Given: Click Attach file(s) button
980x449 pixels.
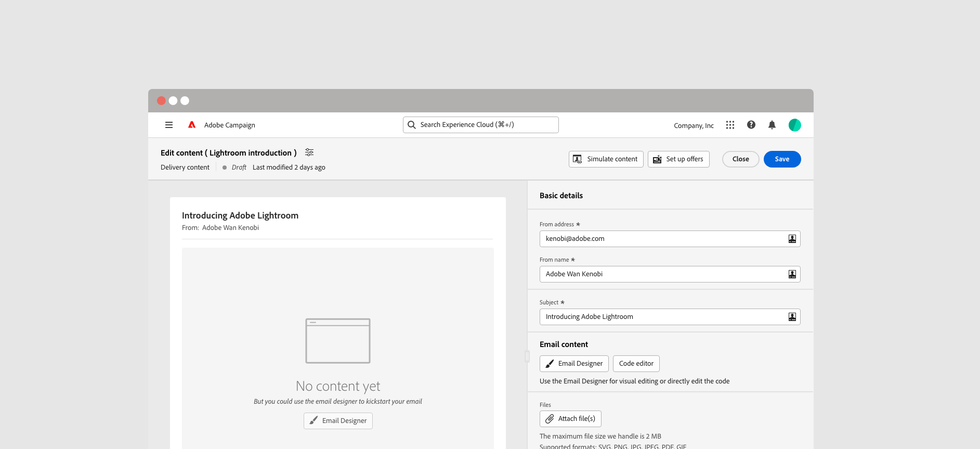Looking at the screenshot, I should coord(570,419).
